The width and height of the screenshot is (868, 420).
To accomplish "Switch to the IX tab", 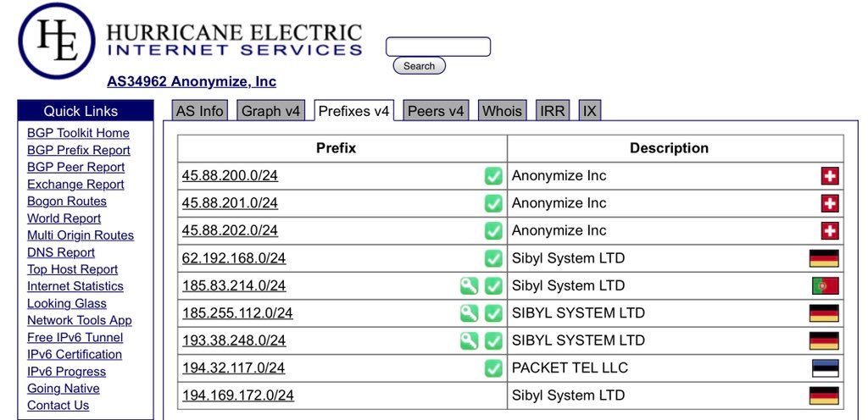I will tap(590, 111).
